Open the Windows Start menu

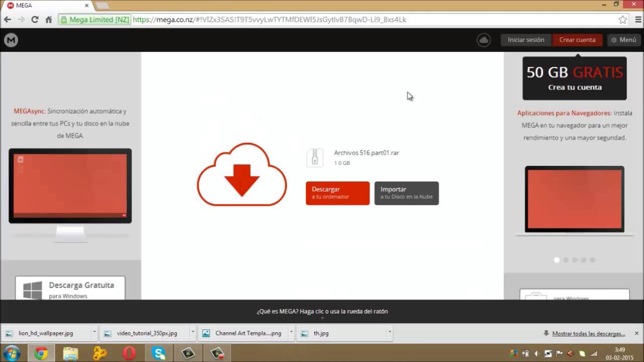[x=11, y=353]
